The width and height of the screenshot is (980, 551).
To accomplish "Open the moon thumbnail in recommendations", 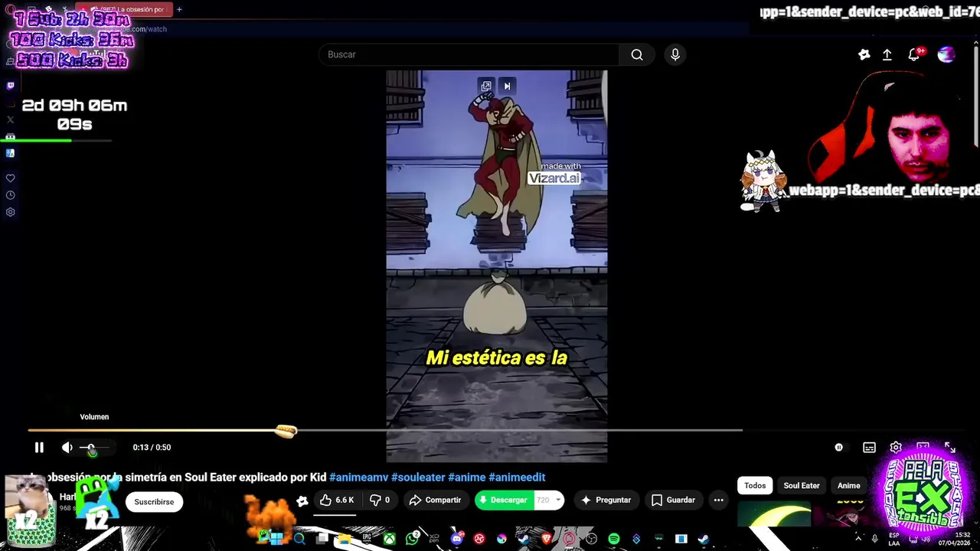I will 774,514.
